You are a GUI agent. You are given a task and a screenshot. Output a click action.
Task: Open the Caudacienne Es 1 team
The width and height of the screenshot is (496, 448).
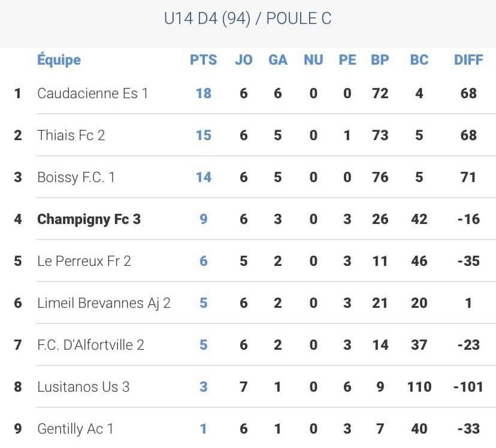(x=92, y=93)
